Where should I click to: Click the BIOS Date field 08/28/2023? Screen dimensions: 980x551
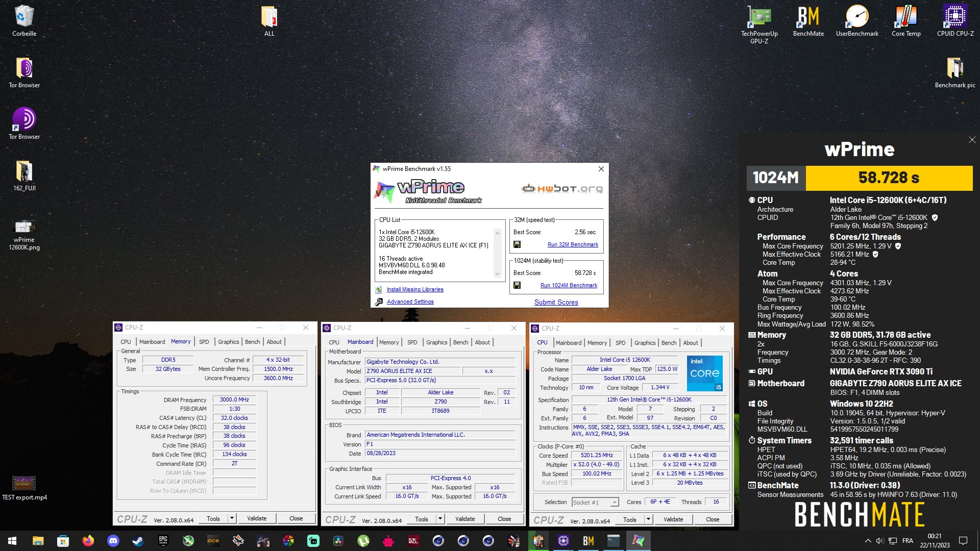tap(440, 453)
